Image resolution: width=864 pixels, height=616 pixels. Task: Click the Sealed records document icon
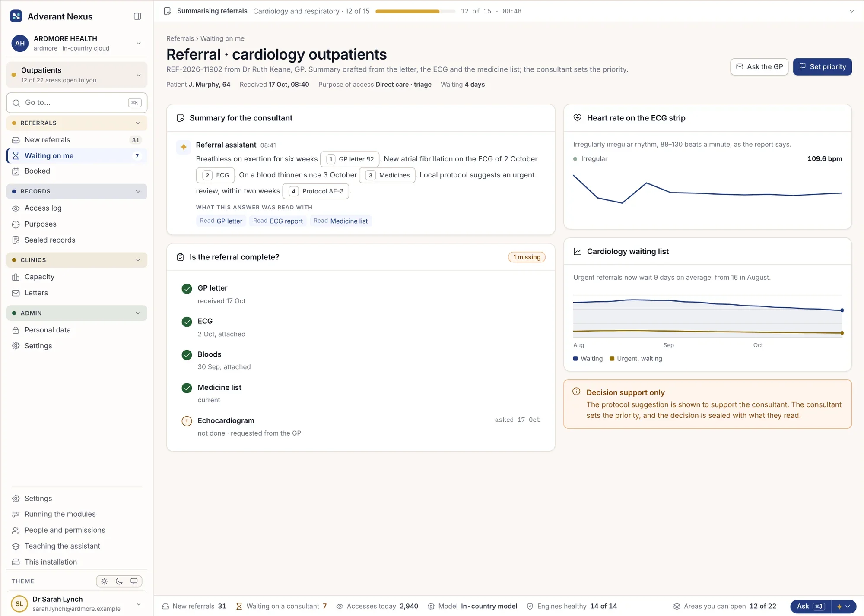(x=16, y=240)
